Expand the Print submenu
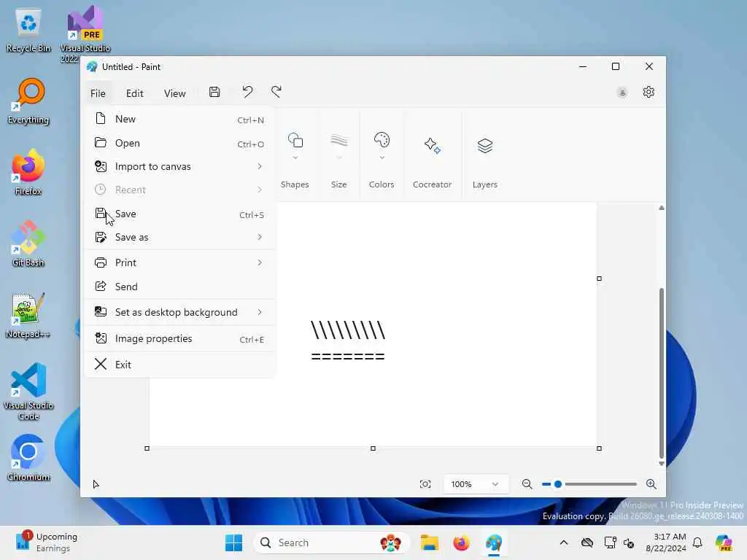The height and width of the screenshot is (560, 747). pyautogui.click(x=260, y=262)
